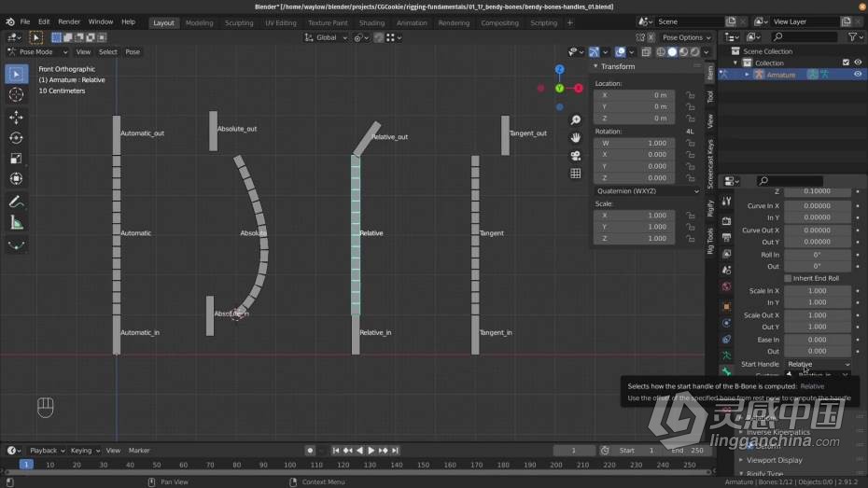The height and width of the screenshot is (488, 868).
Task: Open Pose Options dropdown
Action: pos(686,37)
